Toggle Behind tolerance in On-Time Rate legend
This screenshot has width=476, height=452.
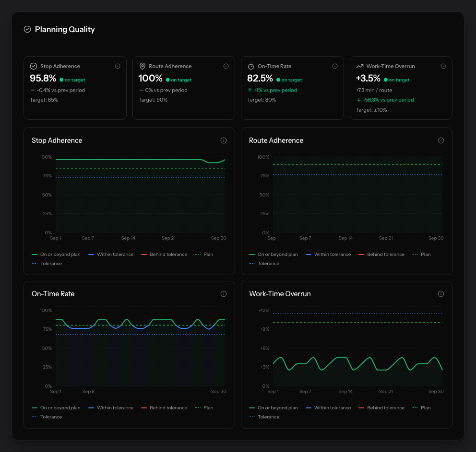click(164, 408)
